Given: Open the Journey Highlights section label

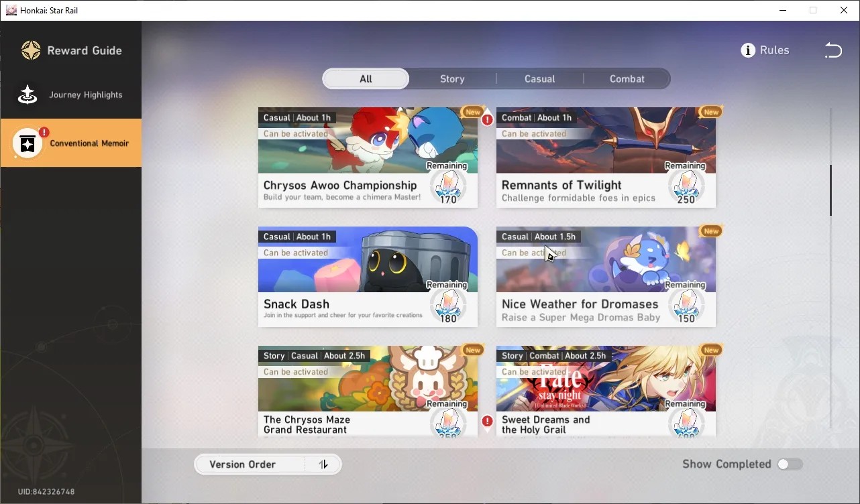Looking at the screenshot, I should pos(86,95).
